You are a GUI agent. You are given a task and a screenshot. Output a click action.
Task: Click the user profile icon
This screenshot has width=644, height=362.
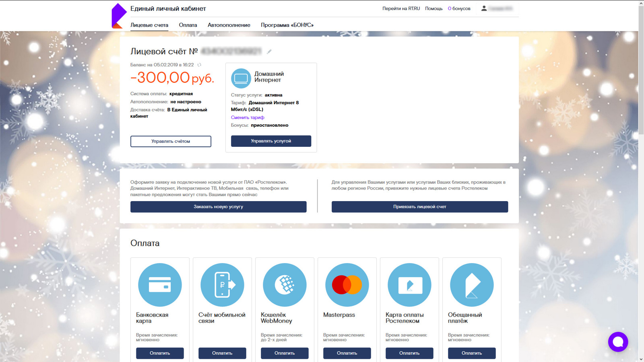[484, 8]
